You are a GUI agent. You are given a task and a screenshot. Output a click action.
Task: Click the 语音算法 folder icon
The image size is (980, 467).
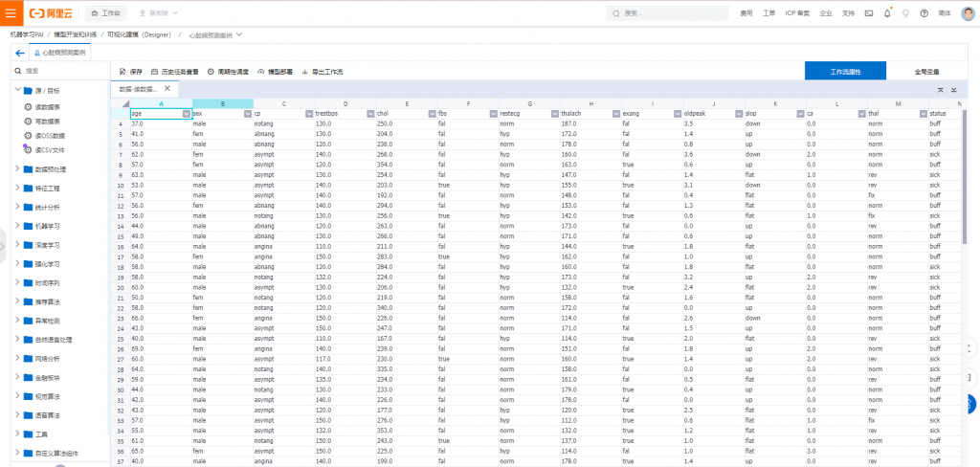tap(28, 415)
